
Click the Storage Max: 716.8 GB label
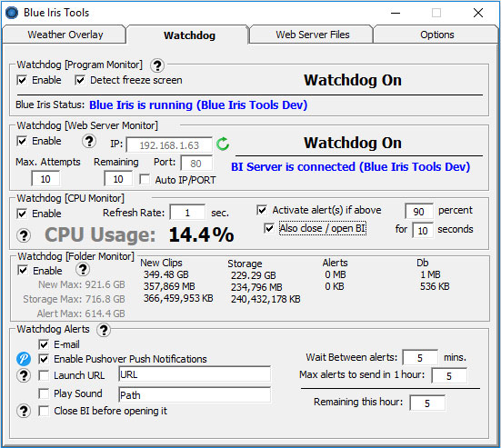(74, 299)
